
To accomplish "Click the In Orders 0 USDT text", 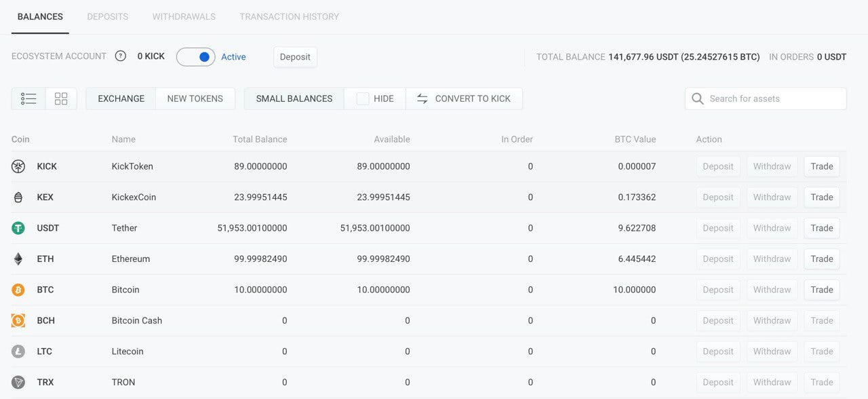I will click(808, 57).
